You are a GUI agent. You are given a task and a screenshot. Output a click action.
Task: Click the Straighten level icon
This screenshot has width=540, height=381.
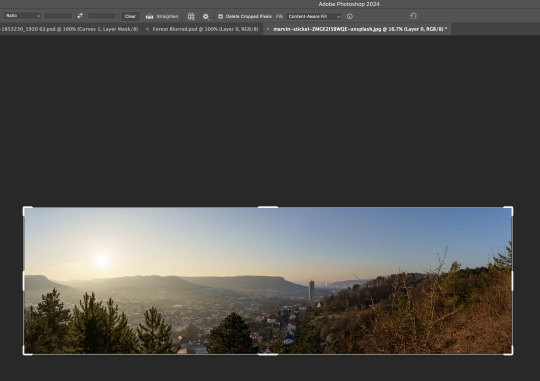tap(149, 16)
